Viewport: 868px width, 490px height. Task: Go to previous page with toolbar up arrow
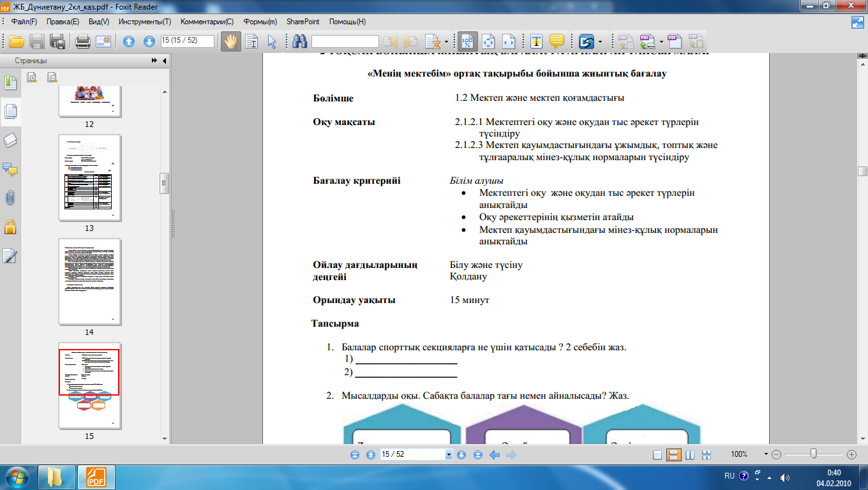pyautogui.click(x=129, y=41)
